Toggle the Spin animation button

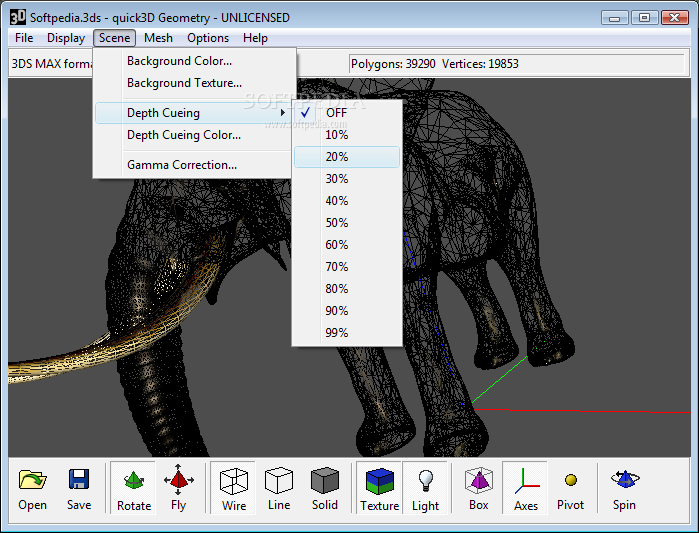coord(624,488)
